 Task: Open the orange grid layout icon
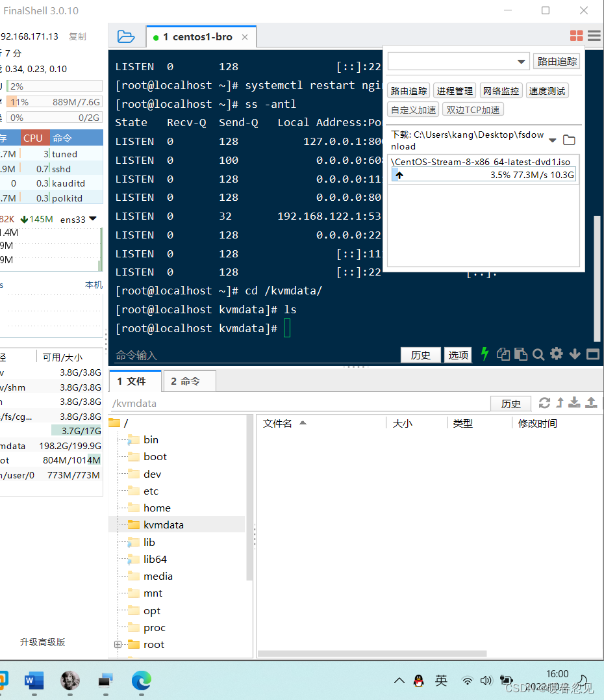point(576,36)
